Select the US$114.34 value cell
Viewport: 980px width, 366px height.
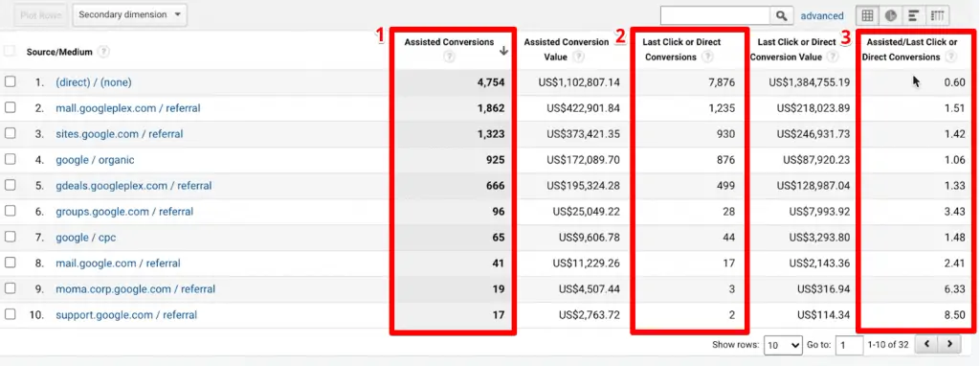pos(824,315)
